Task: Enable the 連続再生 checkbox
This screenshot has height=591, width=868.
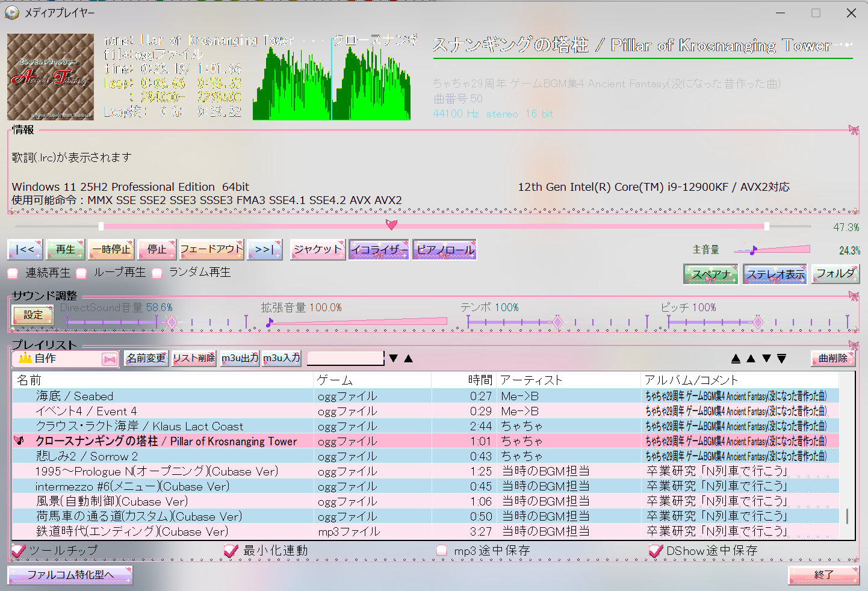Action: pyautogui.click(x=13, y=273)
